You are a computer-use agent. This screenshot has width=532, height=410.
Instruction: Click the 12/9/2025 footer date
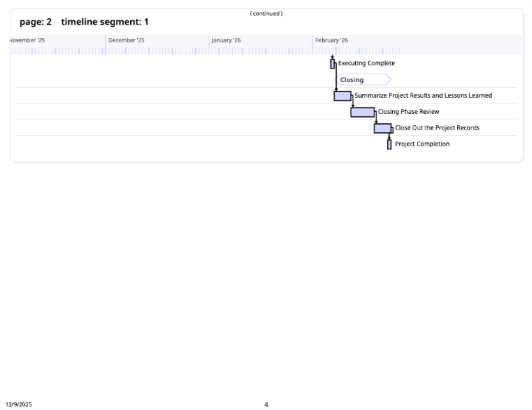18,404
